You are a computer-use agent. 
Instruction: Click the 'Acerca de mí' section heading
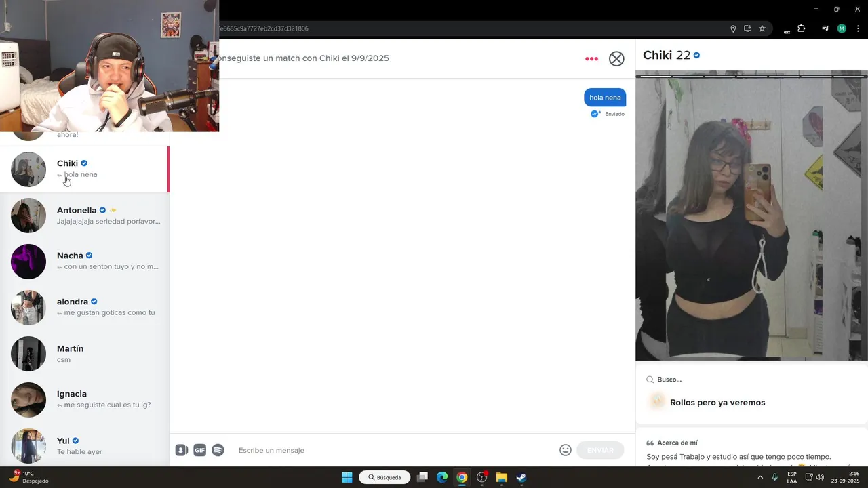(x=677, y=443)
